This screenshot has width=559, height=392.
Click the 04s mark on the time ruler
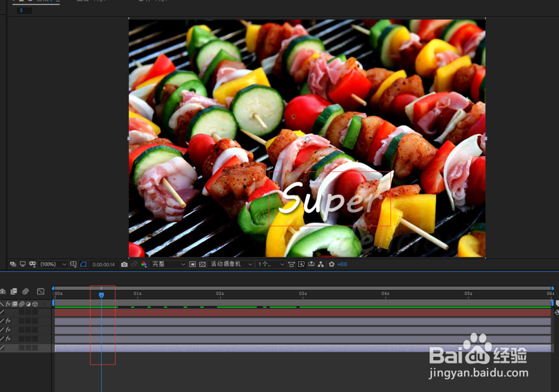[385, 293]
